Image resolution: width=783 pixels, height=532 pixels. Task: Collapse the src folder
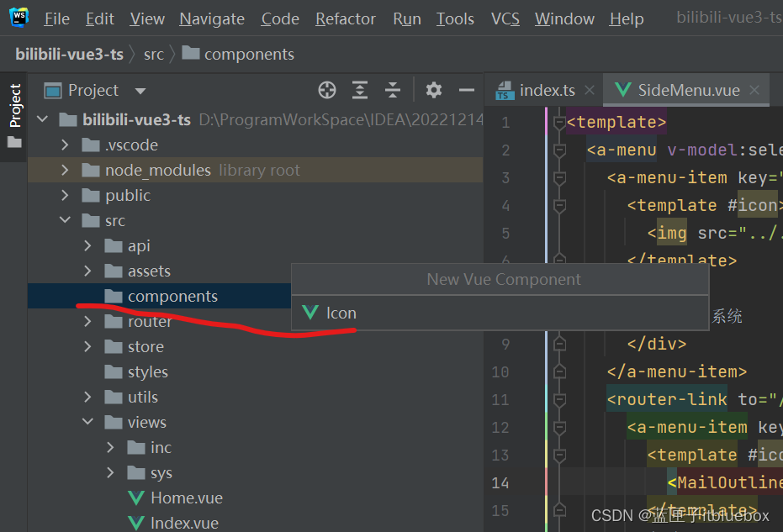tap(65, 220)
